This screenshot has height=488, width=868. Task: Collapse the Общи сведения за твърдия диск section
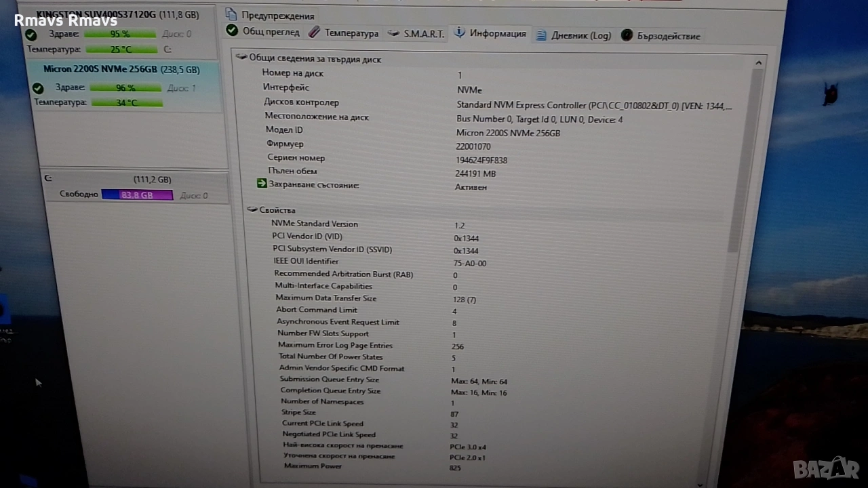(240, 58)
